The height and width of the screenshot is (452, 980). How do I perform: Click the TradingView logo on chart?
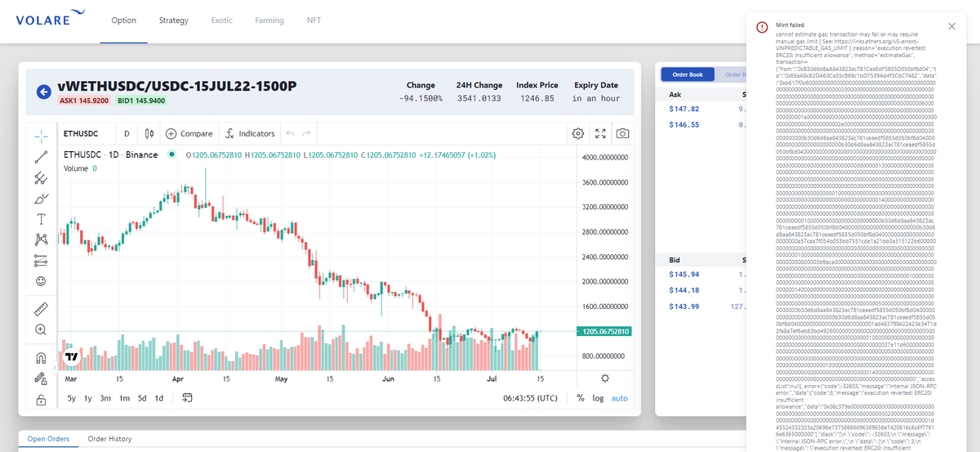70,357
